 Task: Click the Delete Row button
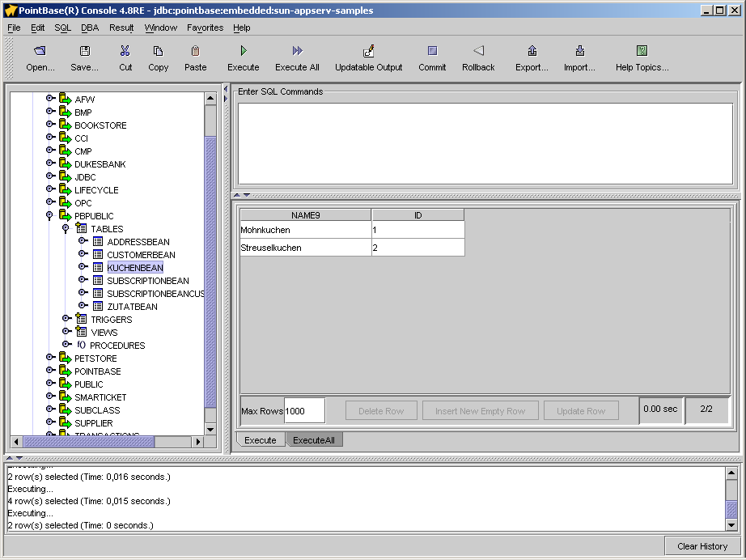[381, 410]
